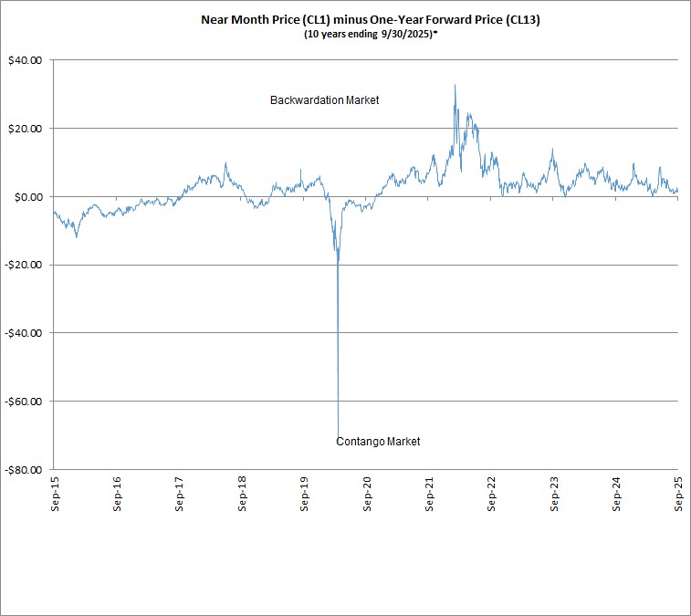Select the -$80.00 y-axis label
The width and height of the screenshot is (691, 616).
pos(25,470)
